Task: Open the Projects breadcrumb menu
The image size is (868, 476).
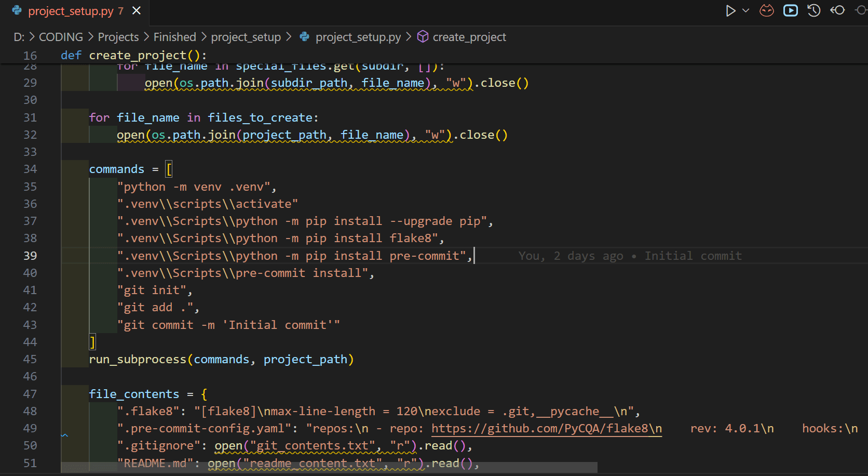Action: (118, 36)
